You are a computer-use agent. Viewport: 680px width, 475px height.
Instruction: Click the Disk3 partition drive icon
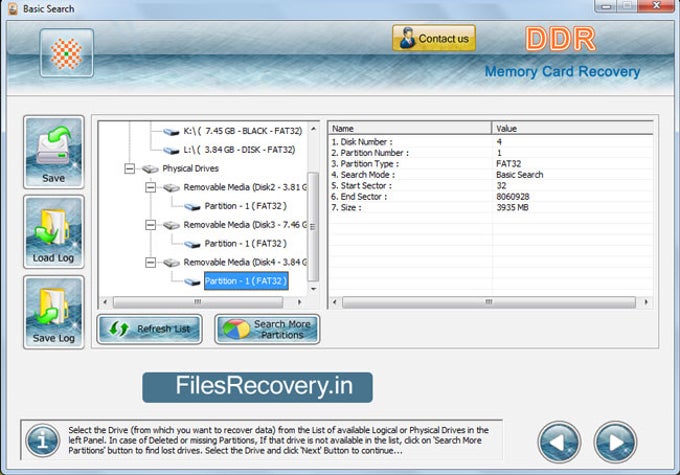[192, 244]
